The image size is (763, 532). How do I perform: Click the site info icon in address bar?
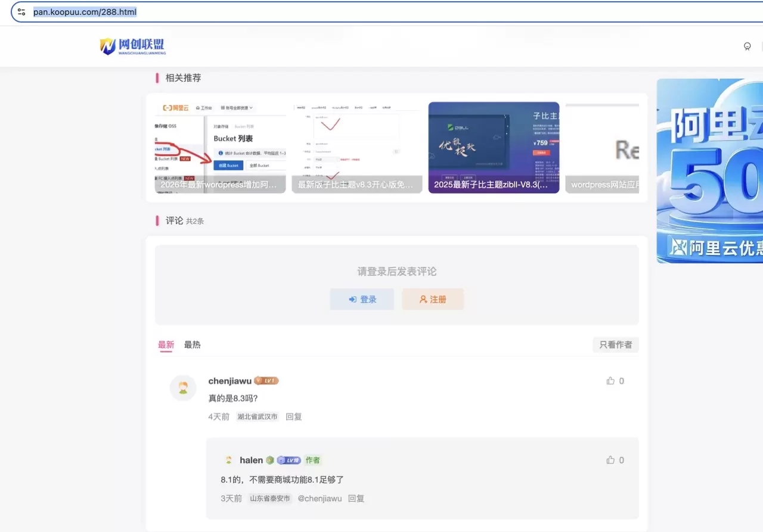21,12
